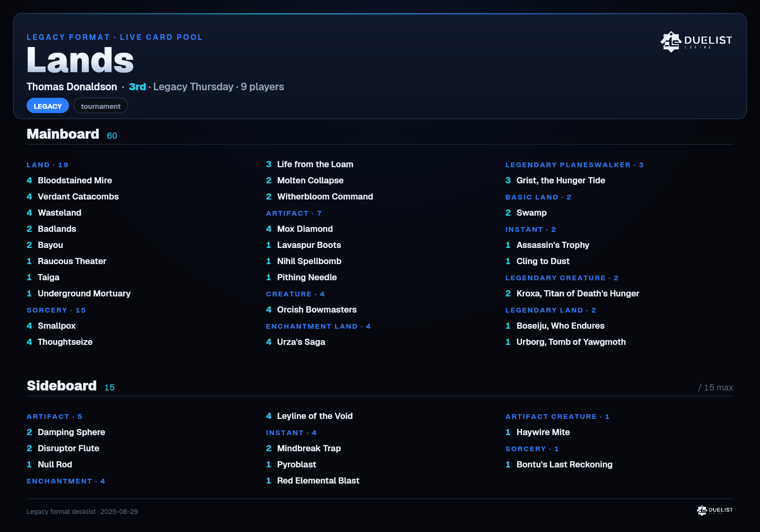Click the Sideboard section heading
The image size is (760, 532).
[61, 386]
